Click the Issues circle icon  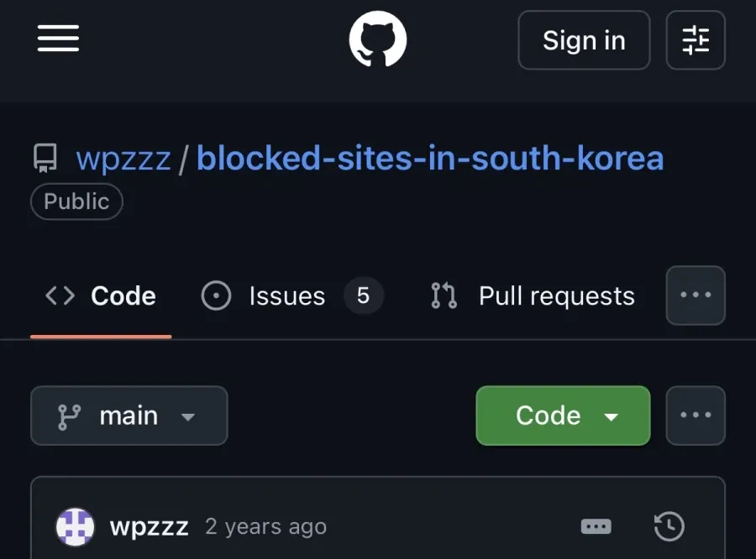coord(216,295)
